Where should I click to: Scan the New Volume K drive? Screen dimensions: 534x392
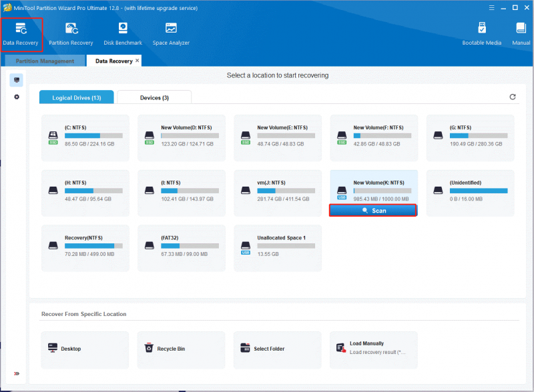[x=373, y=211]
